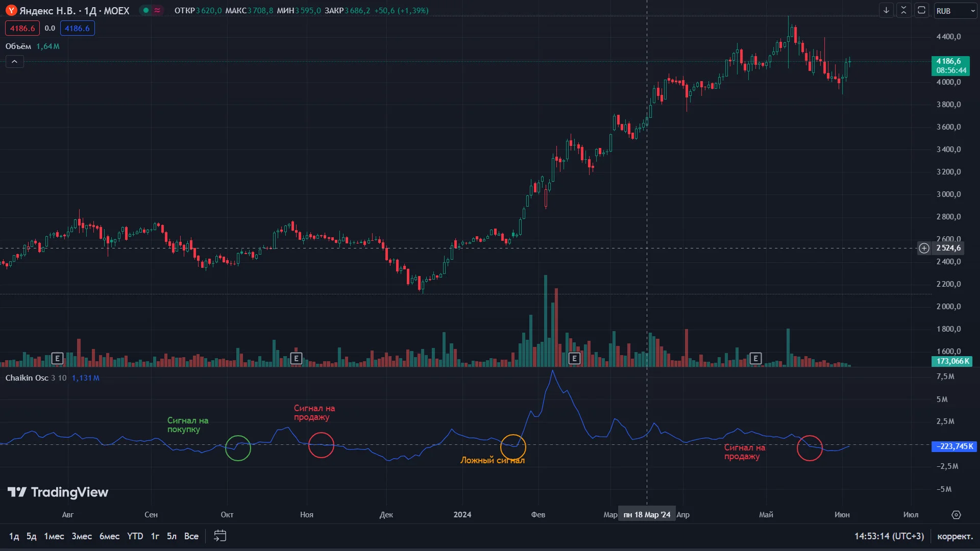Image resolution: width=980 pixels, height=551 pixels.
Task: Click the spread value 0.0 between price buttons
Action: [x=50, y=29]
